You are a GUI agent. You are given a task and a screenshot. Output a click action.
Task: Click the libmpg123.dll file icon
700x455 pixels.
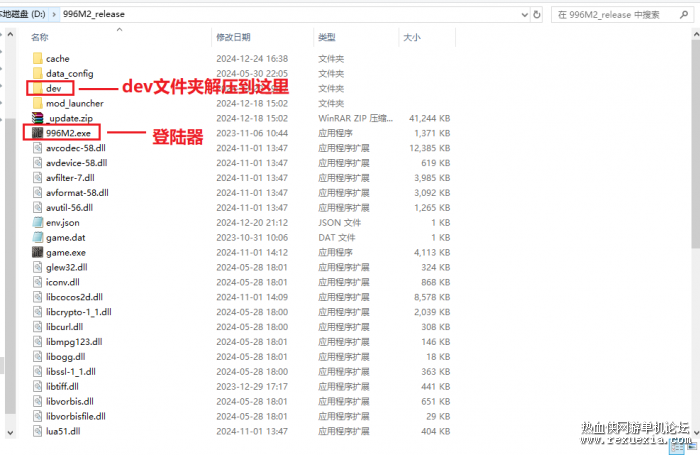[x=38, y=342]
